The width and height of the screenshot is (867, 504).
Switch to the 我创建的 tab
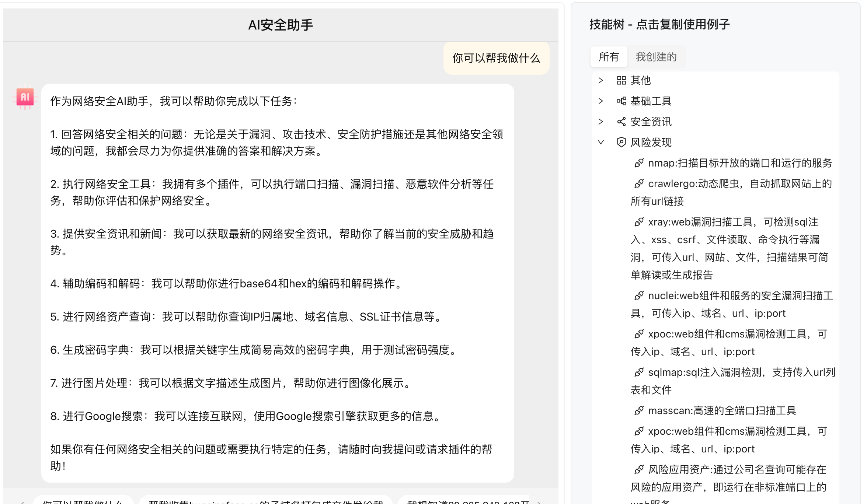click(x=656, y=57)
